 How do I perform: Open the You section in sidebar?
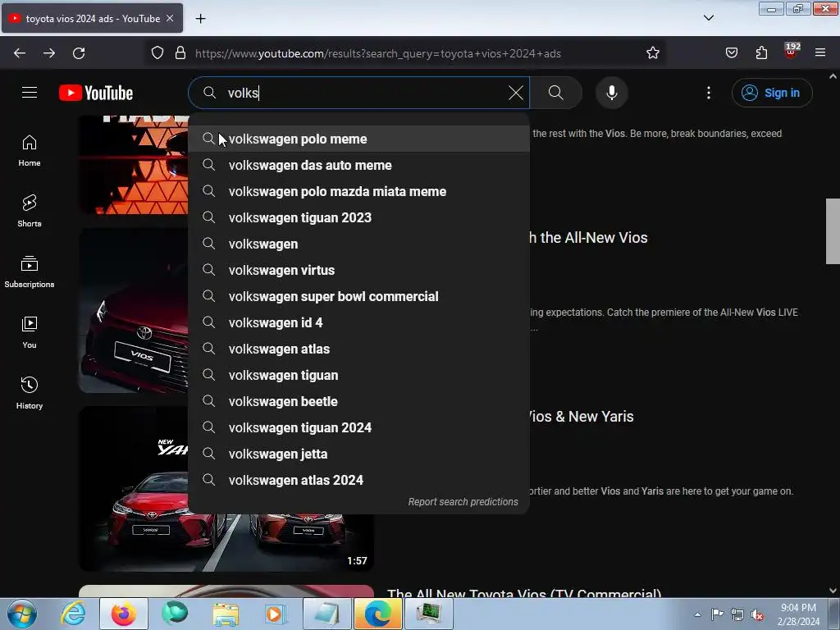point(30,333)
